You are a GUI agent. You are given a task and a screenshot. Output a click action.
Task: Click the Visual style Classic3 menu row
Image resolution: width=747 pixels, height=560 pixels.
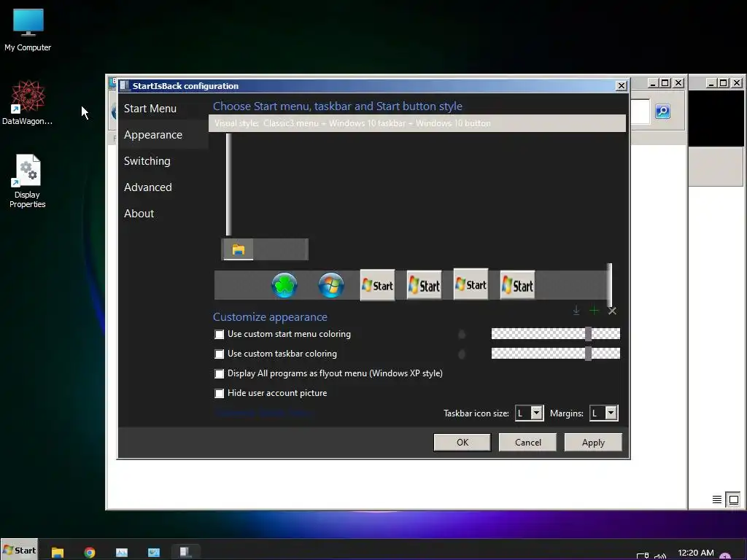417,123
